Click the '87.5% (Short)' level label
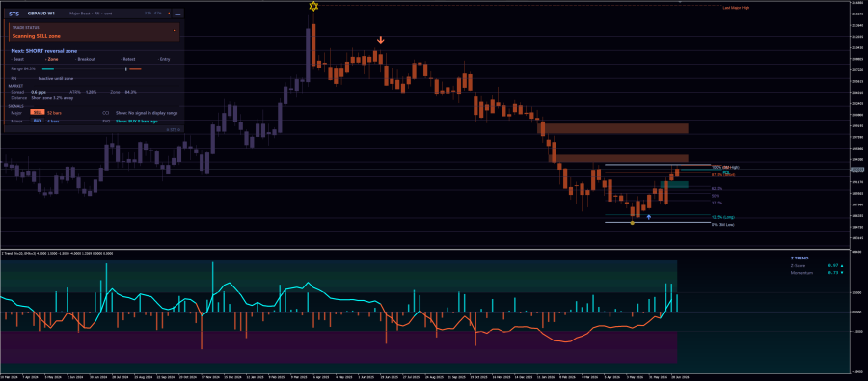 tap(723, 174)
